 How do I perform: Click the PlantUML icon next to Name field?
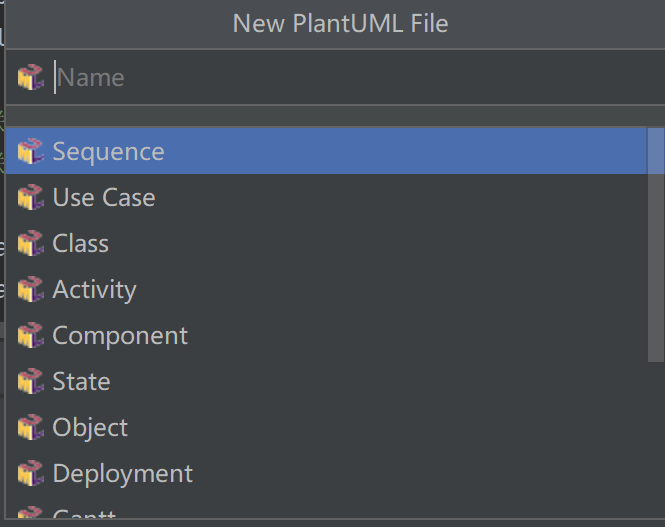point(31,77)
